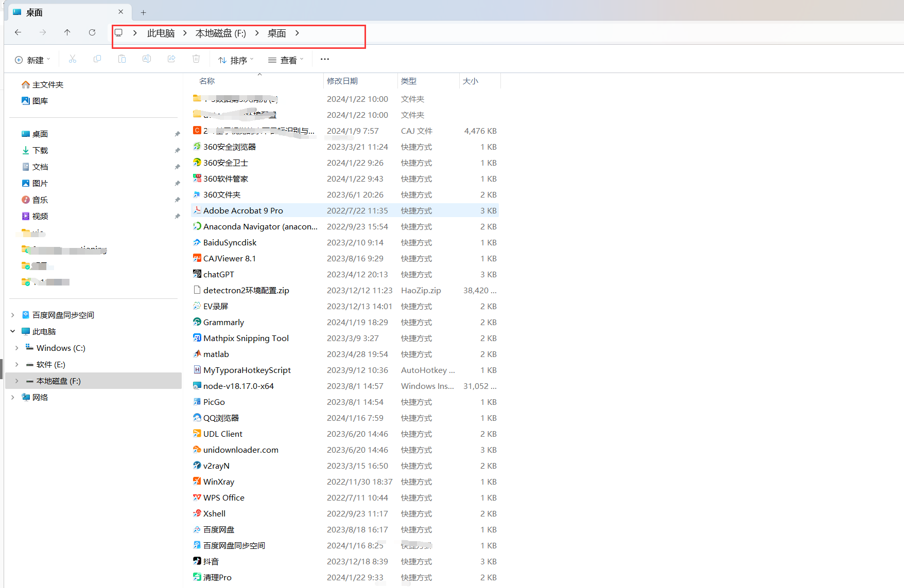
Task: Open the 排序 sort dropdown
Action: (236, 60)
